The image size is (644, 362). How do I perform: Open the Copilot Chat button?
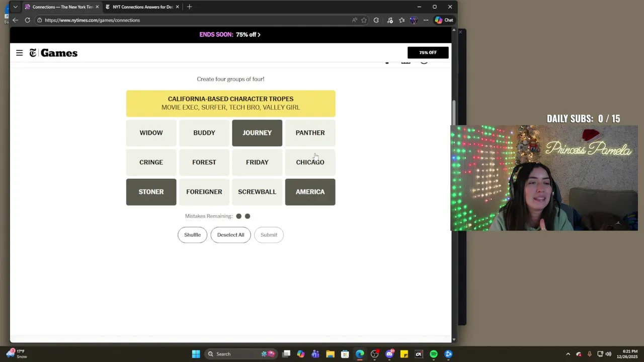[444, 20]
